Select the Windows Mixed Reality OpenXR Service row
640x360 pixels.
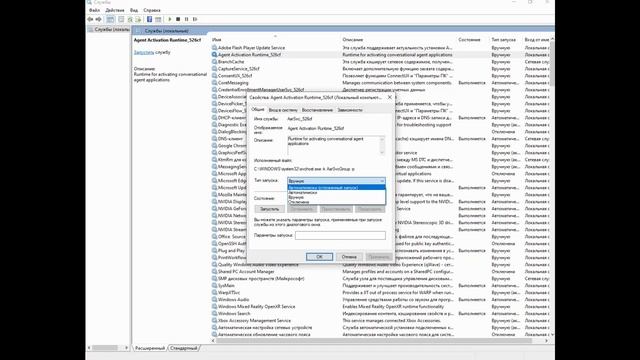(x=380, y=307)
